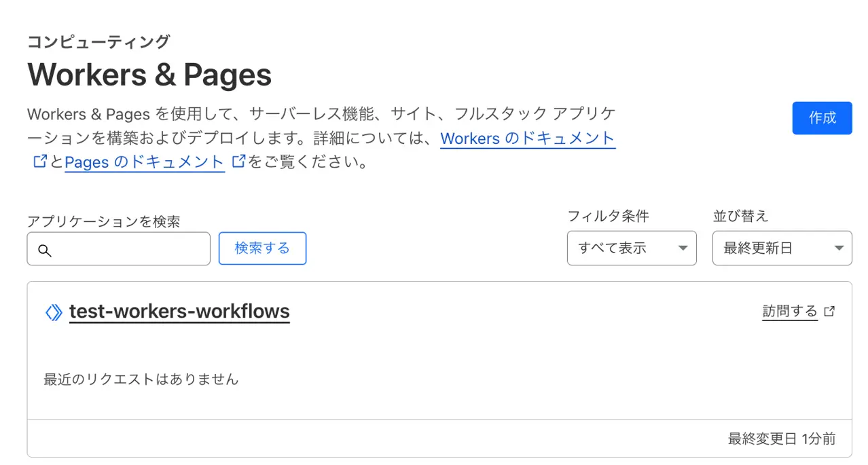The height and width of the screenshot is (465, 868).
Task: Click the フィルタ条件 label
Action: (608, 217)
